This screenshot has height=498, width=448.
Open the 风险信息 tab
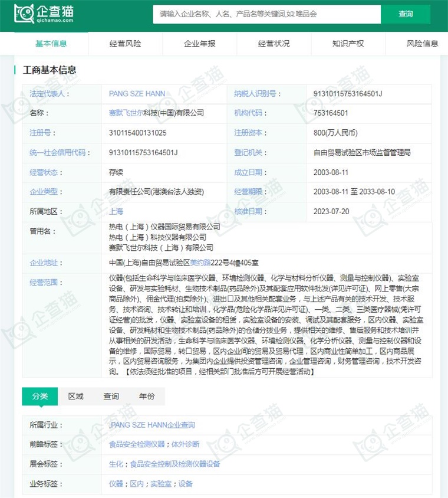pyautogui.click(x=422, y=44)
